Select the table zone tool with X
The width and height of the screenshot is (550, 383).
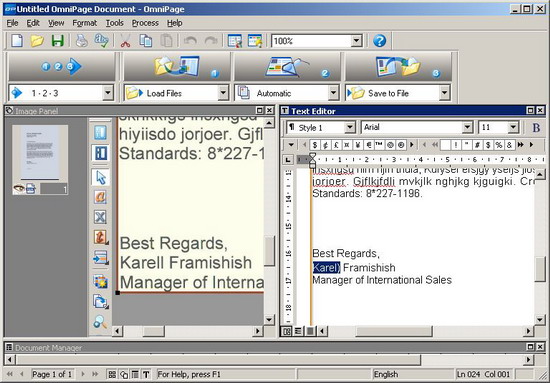[x=100, y=217]
